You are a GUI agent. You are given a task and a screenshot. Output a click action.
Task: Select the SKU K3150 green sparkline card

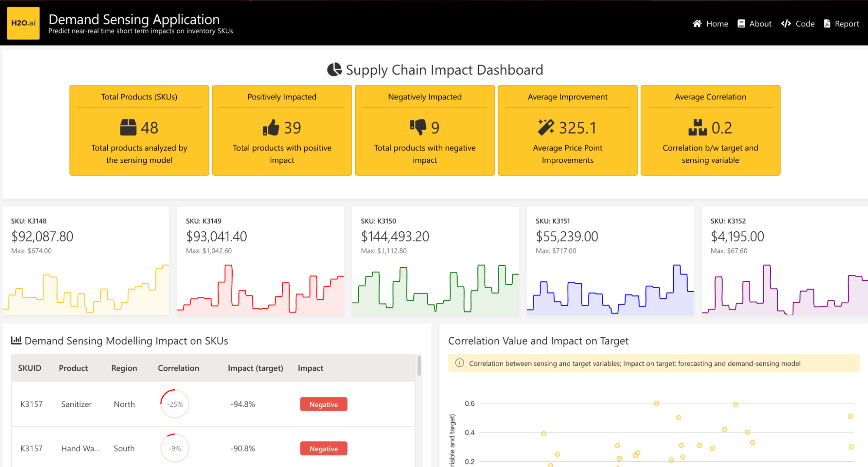pos(435,260)
